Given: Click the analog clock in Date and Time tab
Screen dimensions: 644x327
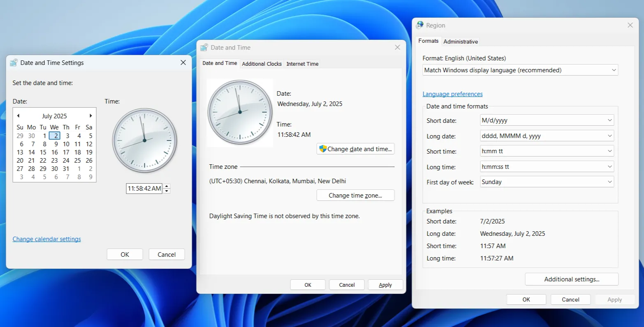Looking at the screenshot, I should (240, 112).
